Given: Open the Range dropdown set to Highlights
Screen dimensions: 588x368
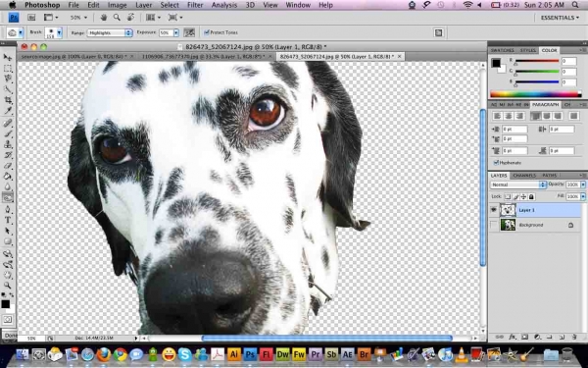Looking at the screenshot, I should (x=110, y=33).
